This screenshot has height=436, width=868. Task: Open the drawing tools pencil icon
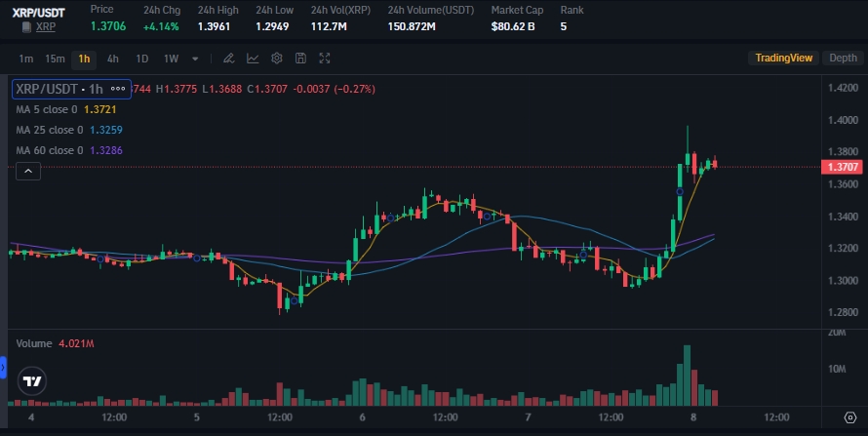pos(228,59)
